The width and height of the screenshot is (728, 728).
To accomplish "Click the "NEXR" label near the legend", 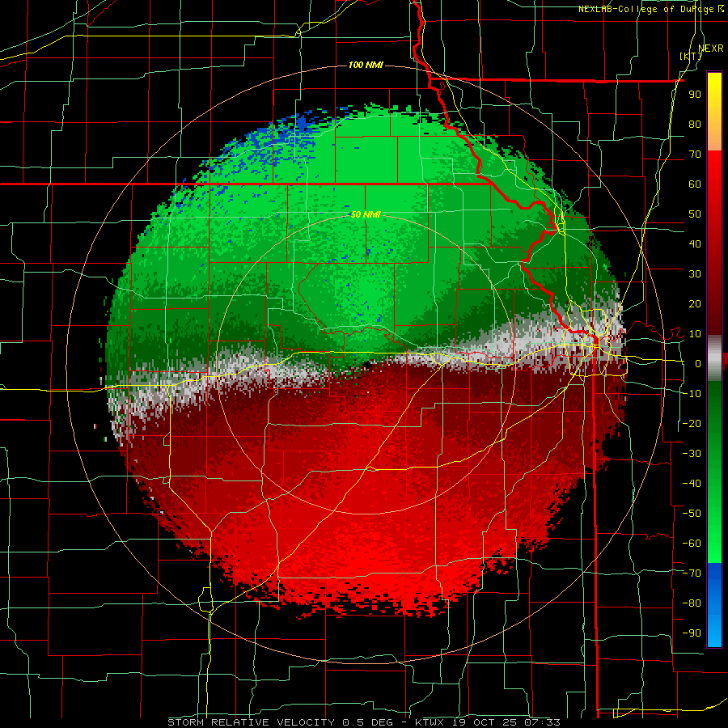I will [x=711, y=49].
